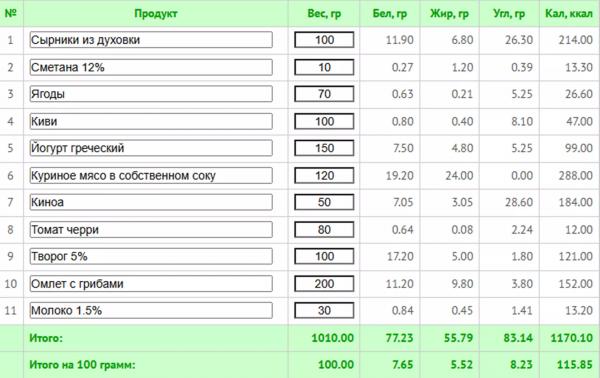The width and height of the screenshot is (600, 378).
Task: Select calories value 214.00 for Сырники
Action: coord(576,40)
